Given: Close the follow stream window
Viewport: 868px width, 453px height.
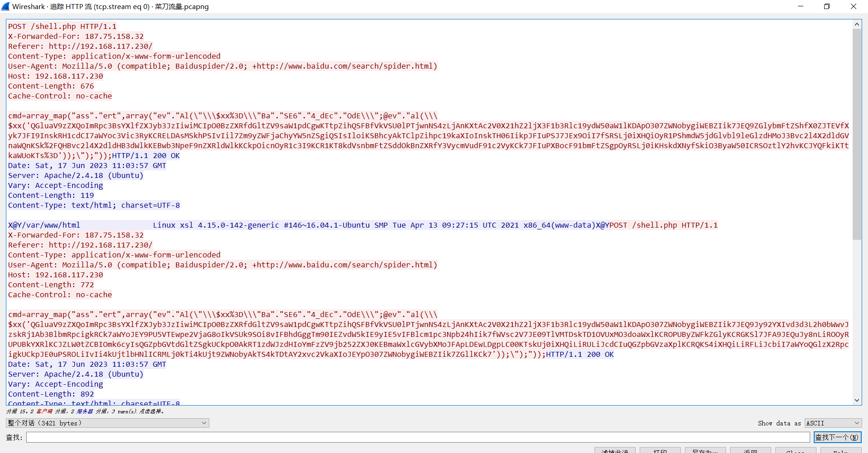Looking at the screenshot, I should (x=853, y=6).
